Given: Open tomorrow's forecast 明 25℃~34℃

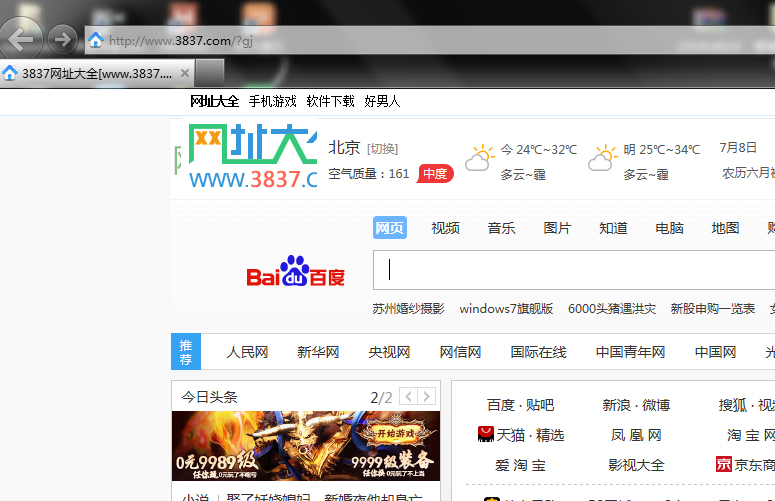Looking at the screenshot, I should pos(662,149).
